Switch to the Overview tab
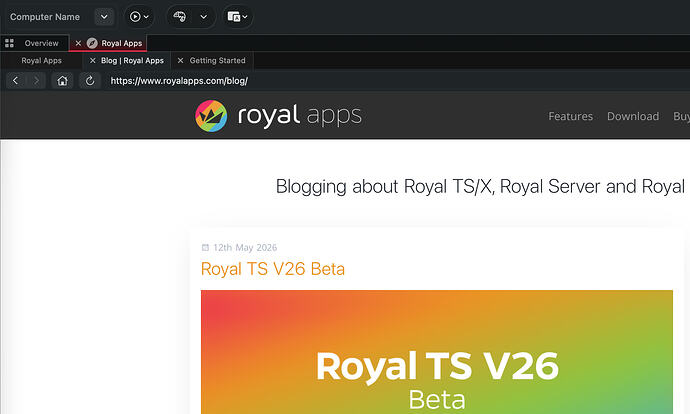This screenshot has height=414, width=690. coord(41,43)
